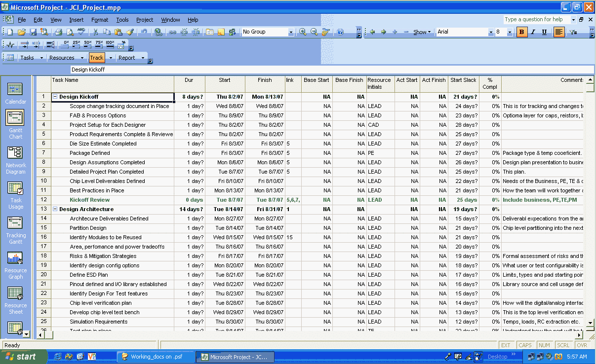Toggle Bold formatting button

click(521, 32)
